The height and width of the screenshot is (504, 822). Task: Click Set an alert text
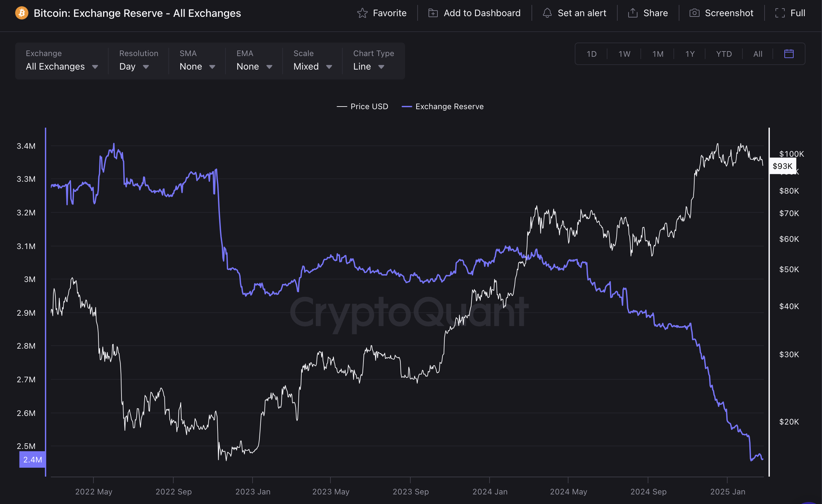582,13
